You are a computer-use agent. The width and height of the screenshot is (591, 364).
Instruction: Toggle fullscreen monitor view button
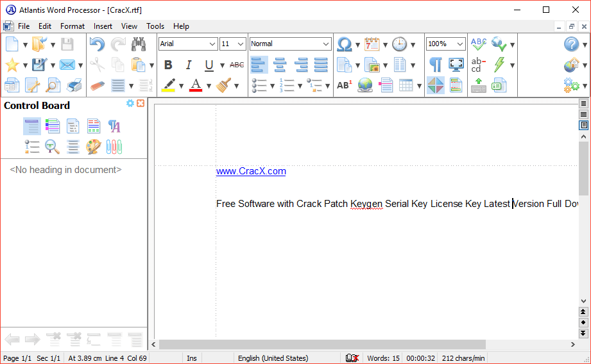tap(456, 65)
